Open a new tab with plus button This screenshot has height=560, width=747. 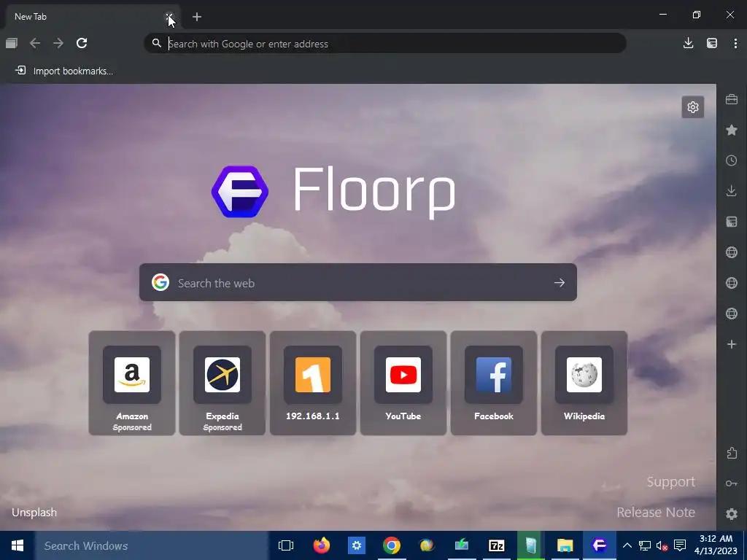coord(197,17)
